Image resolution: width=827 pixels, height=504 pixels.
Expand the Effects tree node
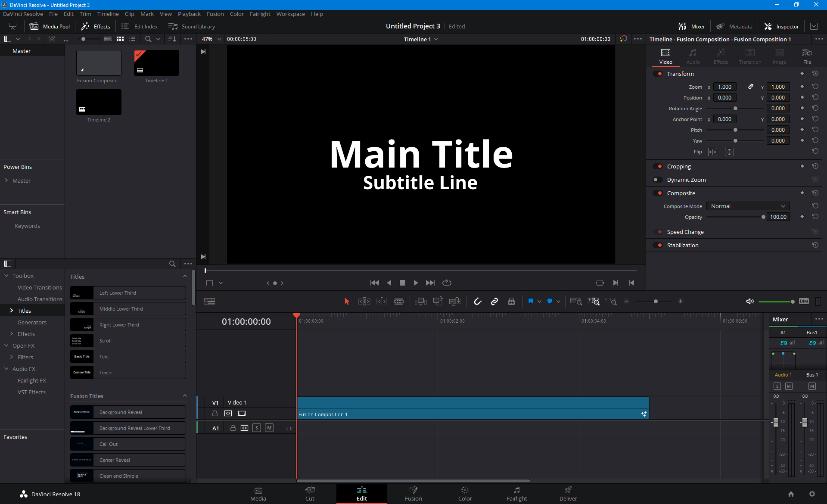pyautogui.click(x=12, y=334)
